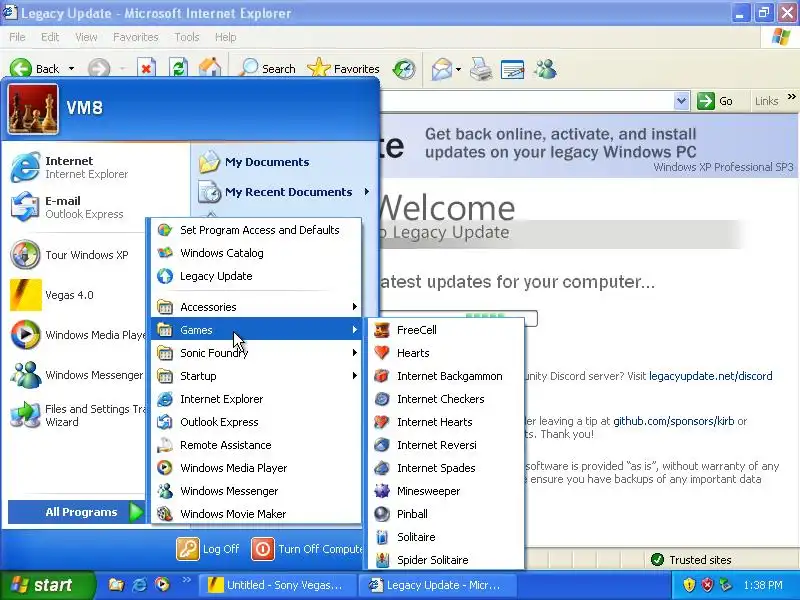Viewport: 800px width, 600px height.
Task: Click the Edit page icon in IE toolbar
Action: 513,68
